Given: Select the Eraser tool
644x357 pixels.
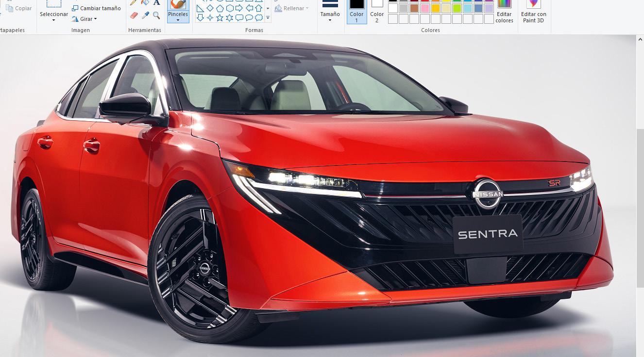Looking at the screenshot, I should coord(134,16).
